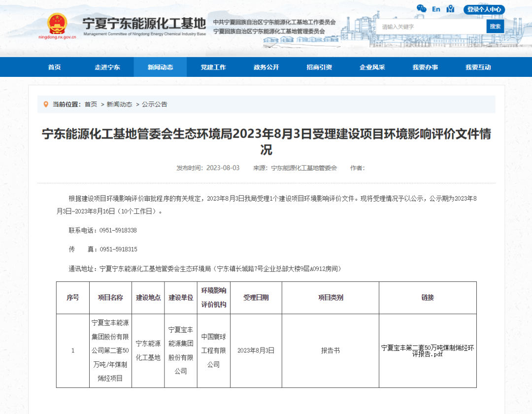
Task: Open the 我要办事 nav menu item
Action: [425, 67]
